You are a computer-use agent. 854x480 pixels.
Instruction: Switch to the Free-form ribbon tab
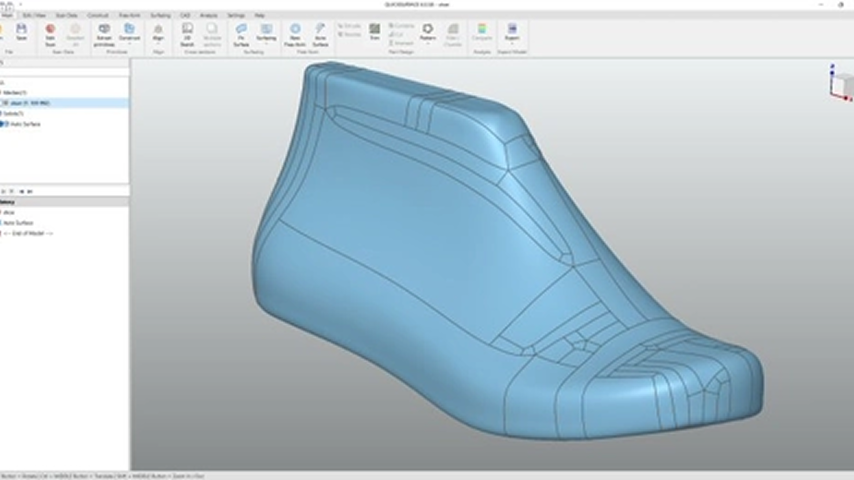click(129, 16)
